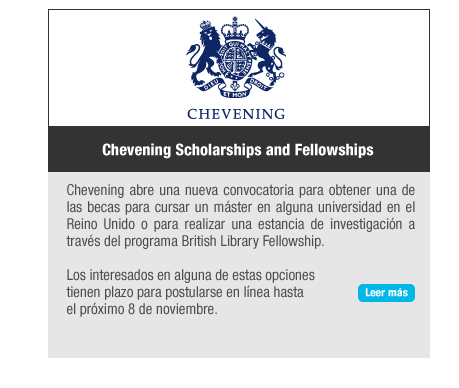459x388 pixels.
Task: Click the DIEU ET MON DROIT ribbon
Action: click(236, 88)
